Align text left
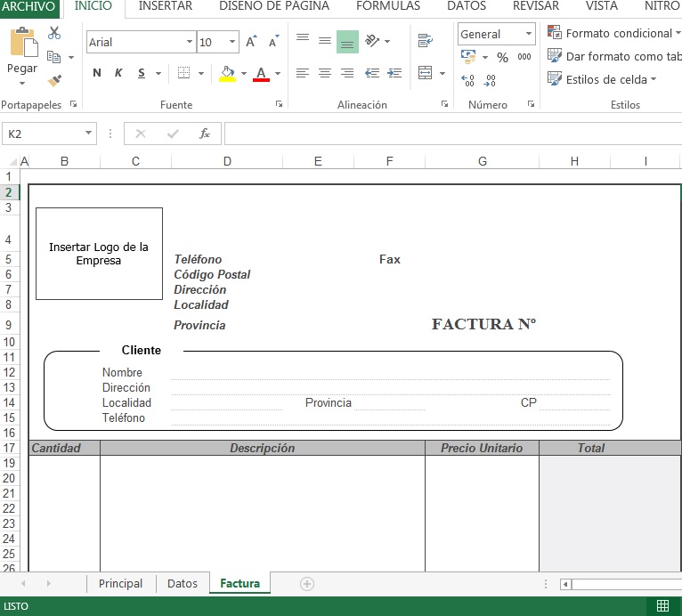 click(303, 73)
